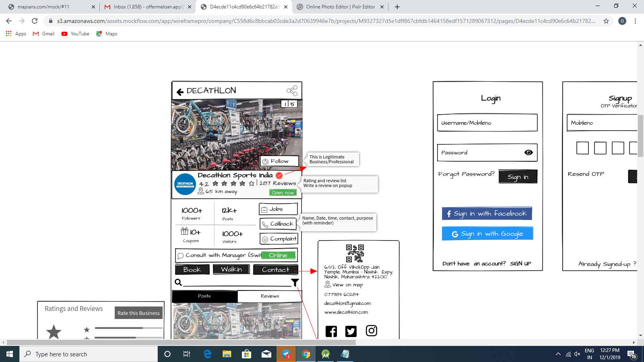
Task: Click the Walkin button
Action: click(x=231, y=269)
